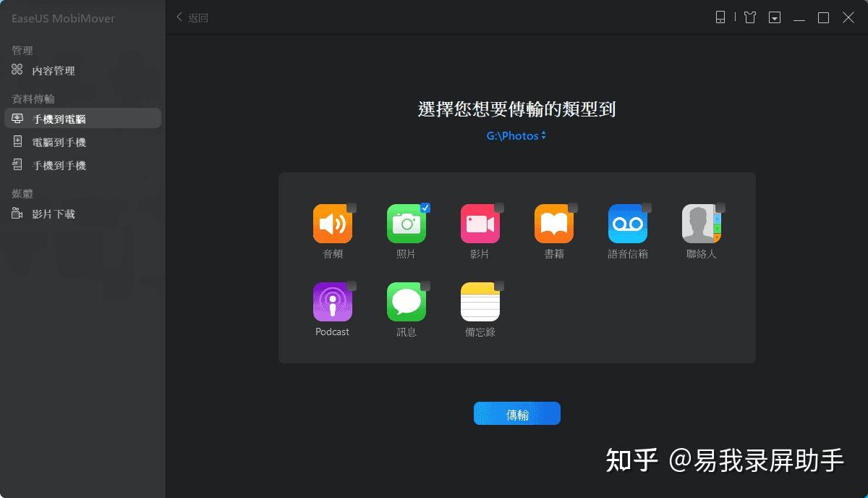Click the 影片 video camera icon
868x498 pixels.
[x=480, y=224]
